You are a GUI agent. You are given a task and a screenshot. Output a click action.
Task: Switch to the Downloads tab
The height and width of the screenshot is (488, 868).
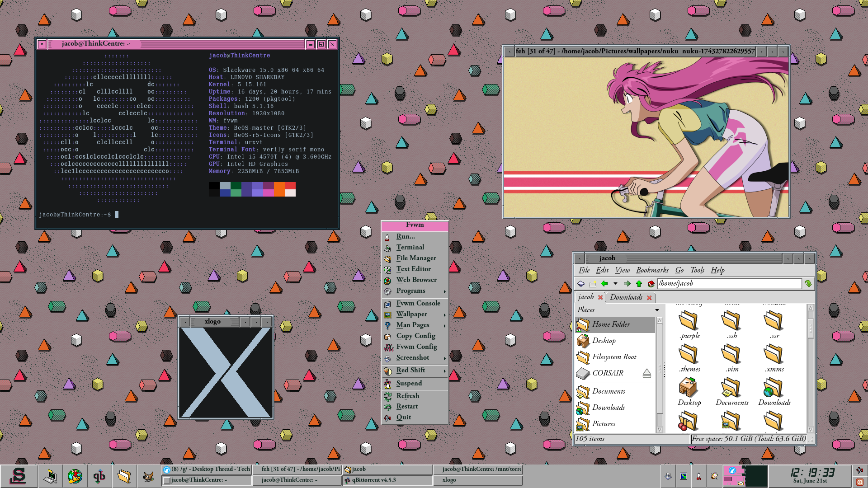click(626, 297)
